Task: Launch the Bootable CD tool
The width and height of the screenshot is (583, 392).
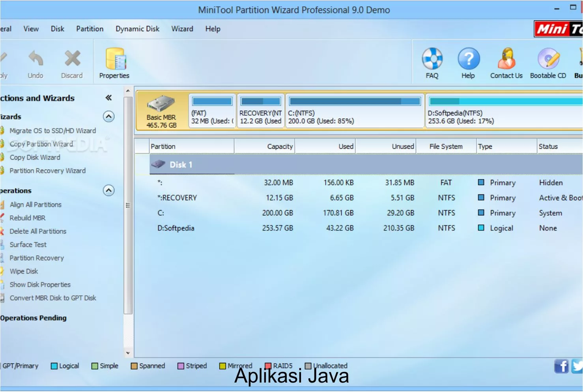Action: pos(548,59)
